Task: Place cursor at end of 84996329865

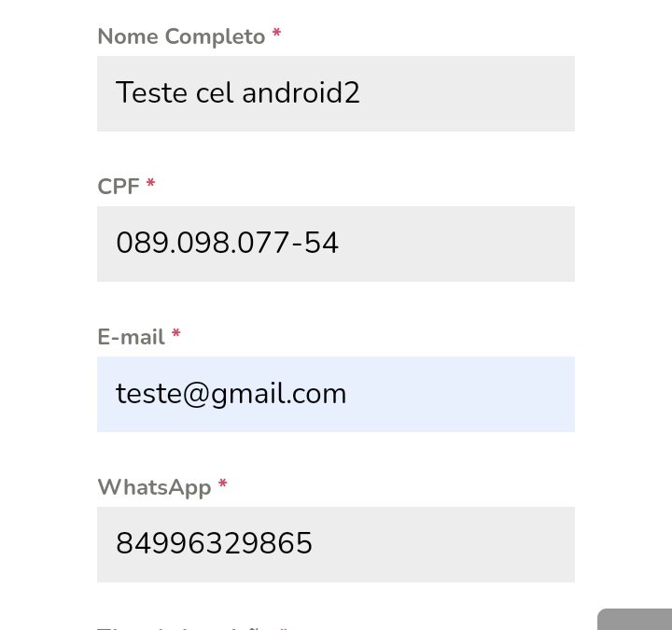Action: pyautogui.click(x=313, y=543)
